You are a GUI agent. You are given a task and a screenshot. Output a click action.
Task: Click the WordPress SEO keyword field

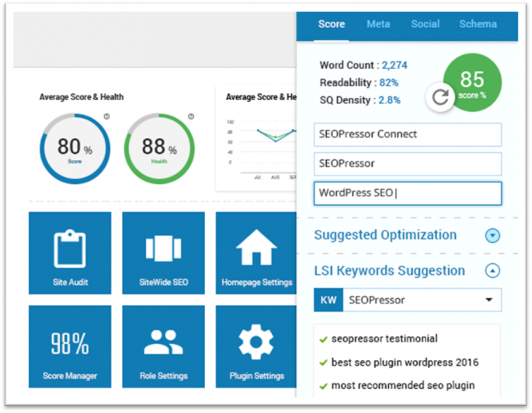408,193
